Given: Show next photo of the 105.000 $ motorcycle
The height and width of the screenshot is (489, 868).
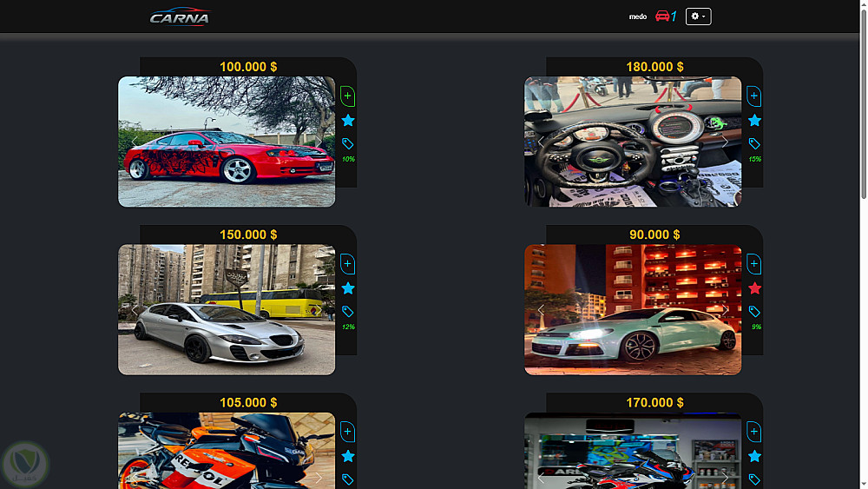Looking at the screenshot, I should click(x=319, y=478).
